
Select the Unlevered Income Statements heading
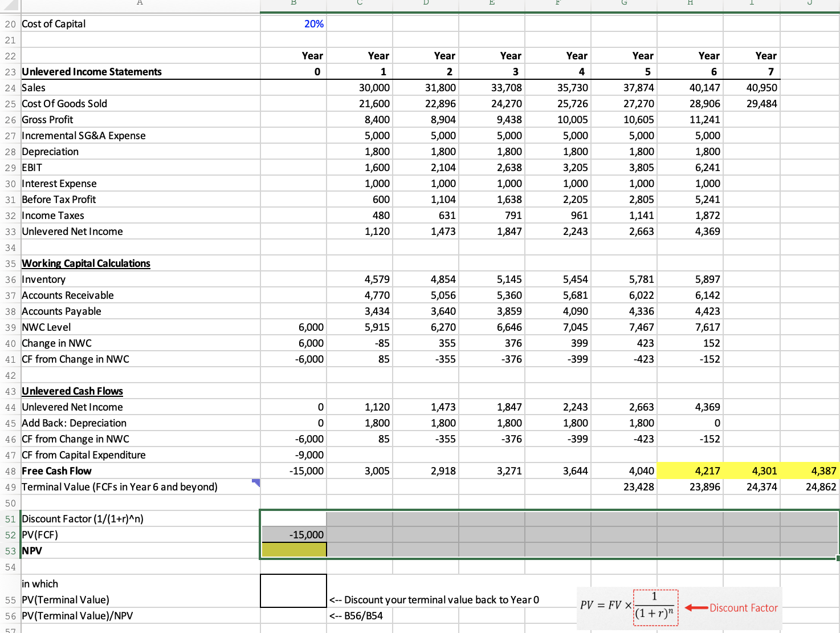point(92,72)
